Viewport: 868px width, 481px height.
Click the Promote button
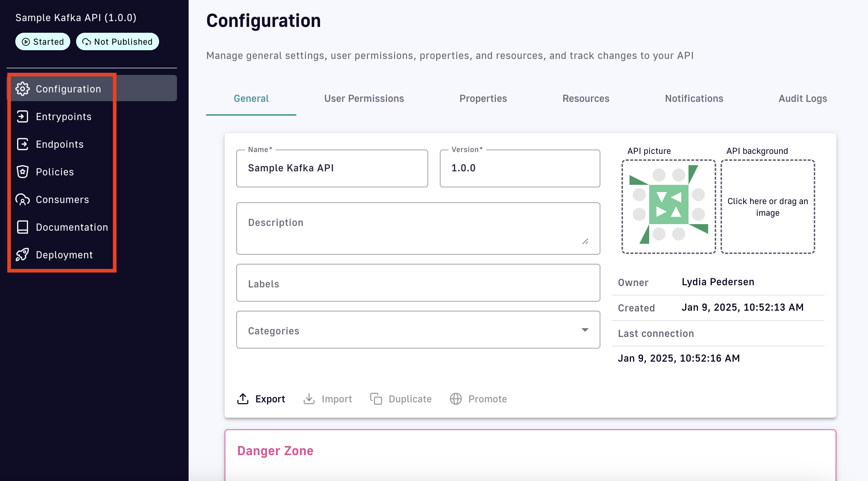(x=478, y=399)
